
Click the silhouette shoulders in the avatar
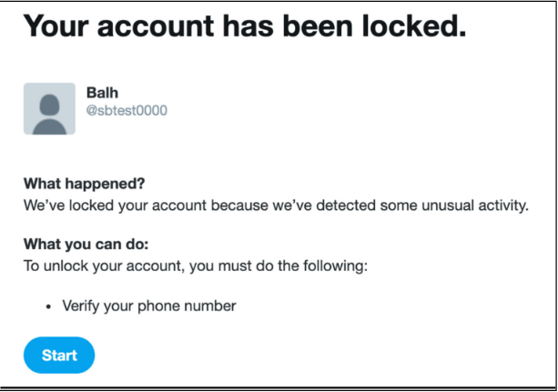click(x=49, y=126)
